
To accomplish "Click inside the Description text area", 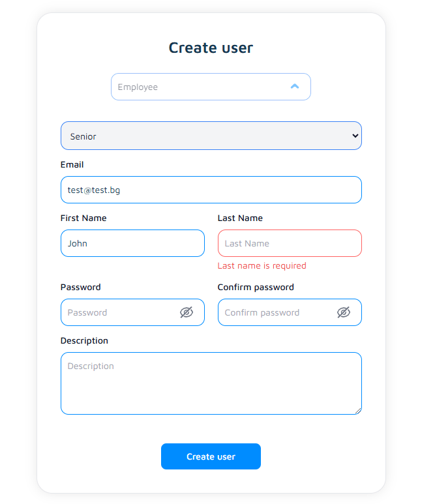I will 211,383.
